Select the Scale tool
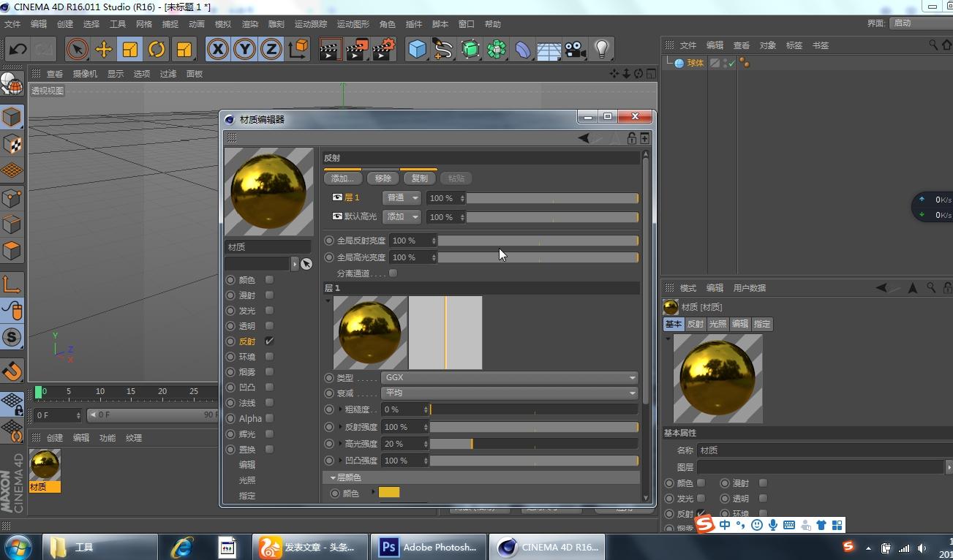 tap(130, 50)
